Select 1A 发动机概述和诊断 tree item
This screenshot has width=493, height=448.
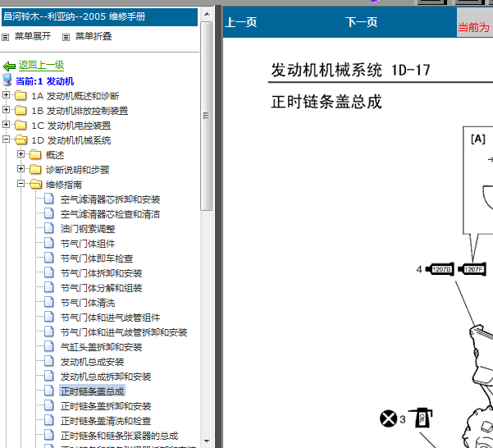click(x=75, y=96)
